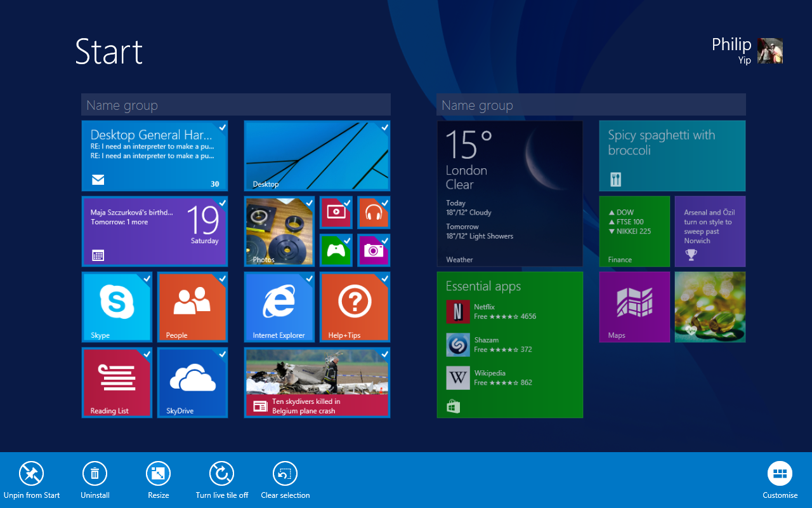Click the first Name group field
812x508 pixels.
pos(236,105)
